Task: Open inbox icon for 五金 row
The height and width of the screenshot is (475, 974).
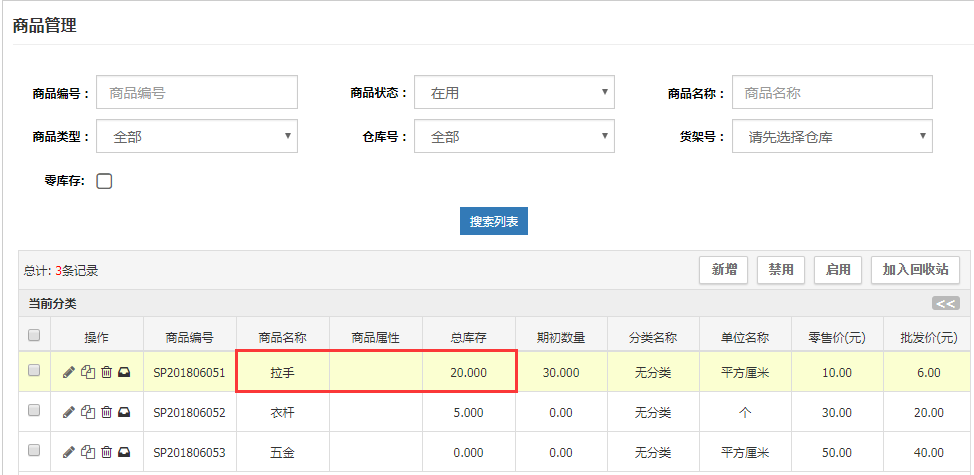Action: pyautogui.click(x=124, y=452)
